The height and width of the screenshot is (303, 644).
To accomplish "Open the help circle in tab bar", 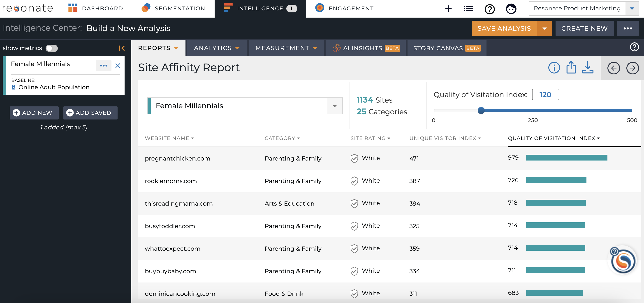I will [634, 47].
